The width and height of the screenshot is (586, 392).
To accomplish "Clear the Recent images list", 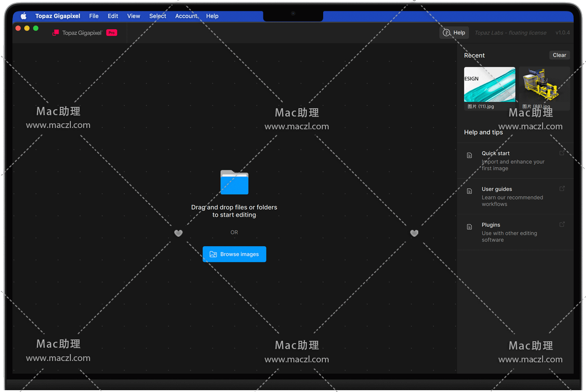I will tap(559, 55).
